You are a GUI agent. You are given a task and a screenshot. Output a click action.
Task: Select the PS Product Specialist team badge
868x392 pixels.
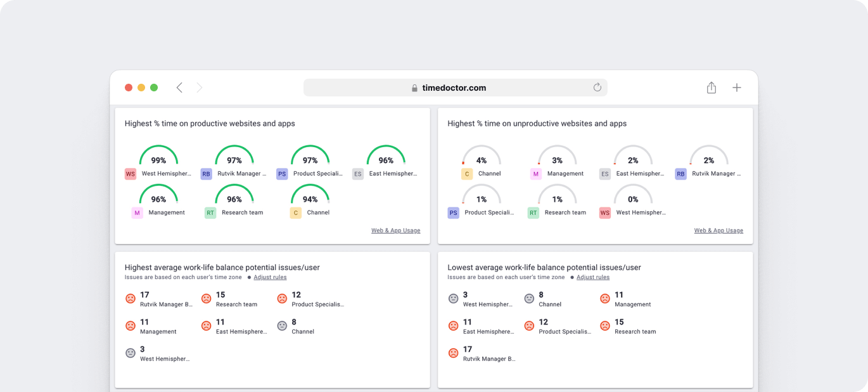281,173
